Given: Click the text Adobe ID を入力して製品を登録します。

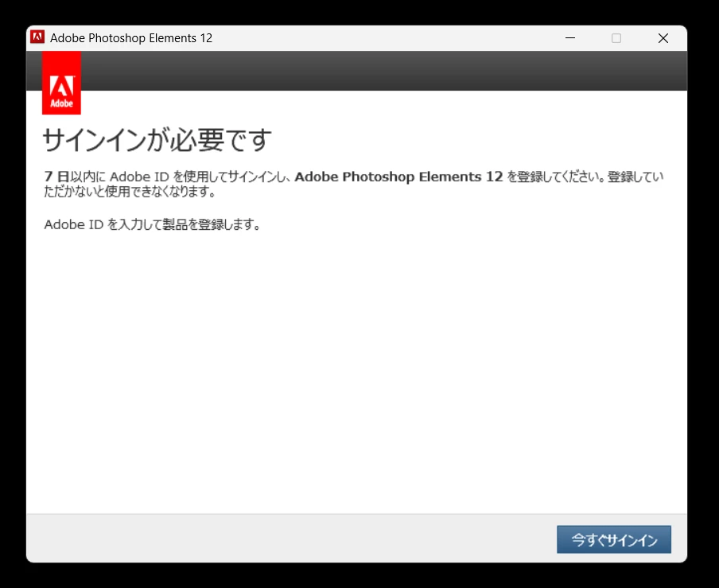Looking at the screenshot, I should pos(153,224).
